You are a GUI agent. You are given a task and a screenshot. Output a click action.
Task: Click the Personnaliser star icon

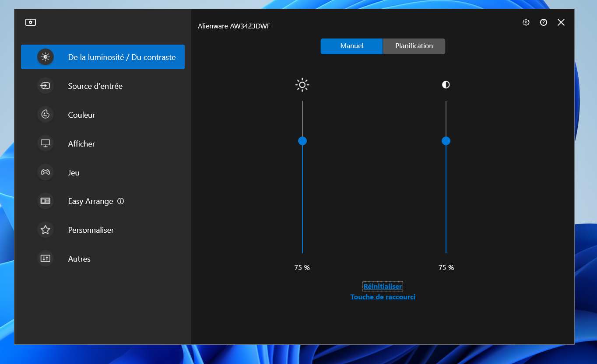tap(46, 230)
